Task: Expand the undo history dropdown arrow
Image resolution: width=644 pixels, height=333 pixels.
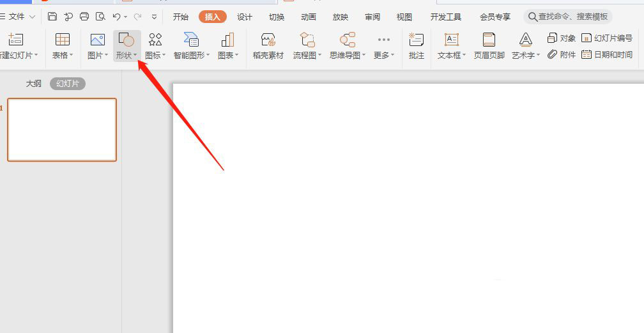Action: 125,17
